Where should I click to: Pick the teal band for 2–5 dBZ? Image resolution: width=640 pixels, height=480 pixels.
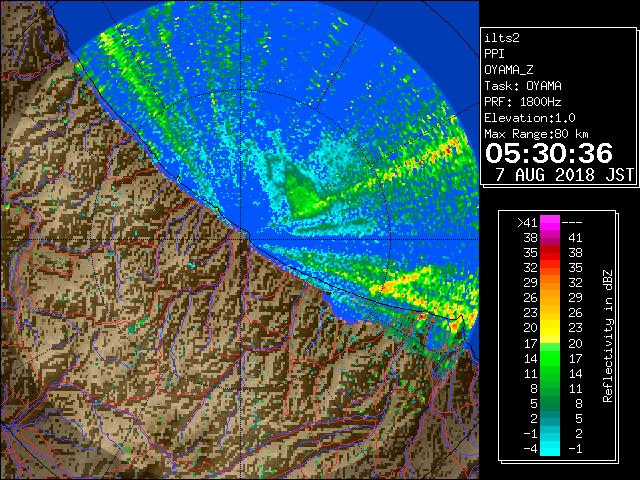[550, 419]
